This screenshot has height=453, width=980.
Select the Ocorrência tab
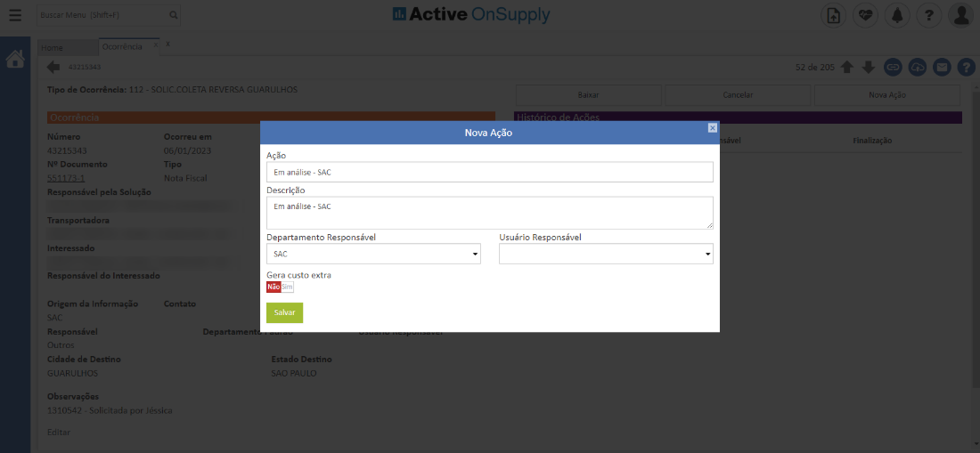(122, 46)
